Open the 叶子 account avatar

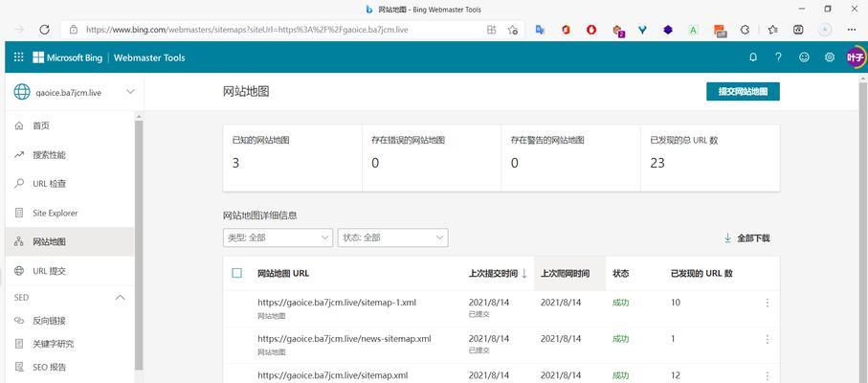pos(856,57)
